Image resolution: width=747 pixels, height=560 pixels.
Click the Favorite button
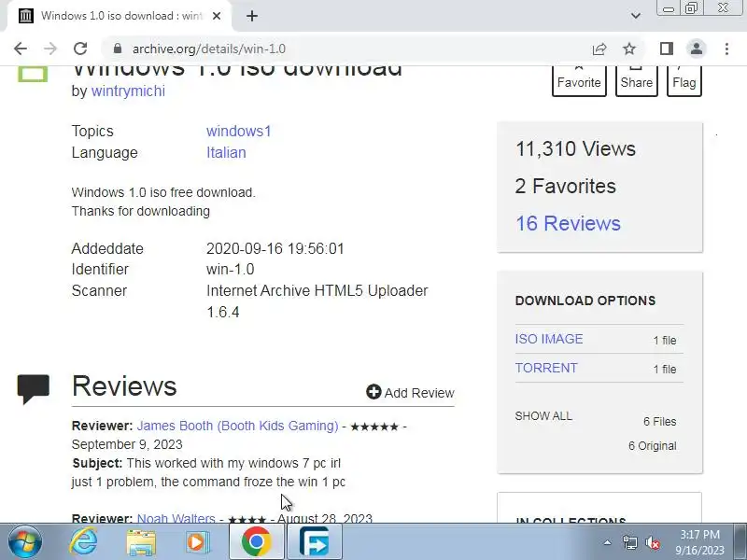pyautogui.click(x=579, y=80)
